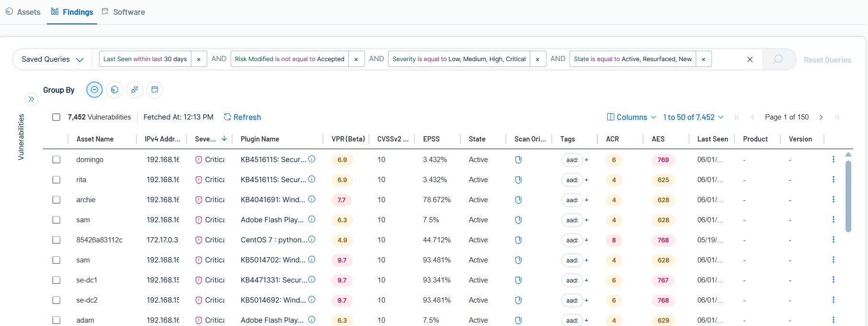
Task: Check the 85426a83112c row checkbox
Action: [56, 240]
